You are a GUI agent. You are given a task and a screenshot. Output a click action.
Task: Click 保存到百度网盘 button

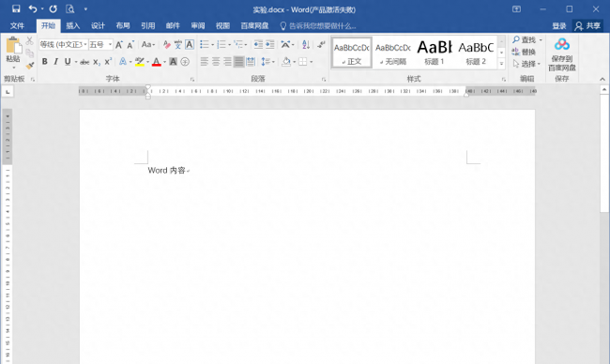click(562, 54)
